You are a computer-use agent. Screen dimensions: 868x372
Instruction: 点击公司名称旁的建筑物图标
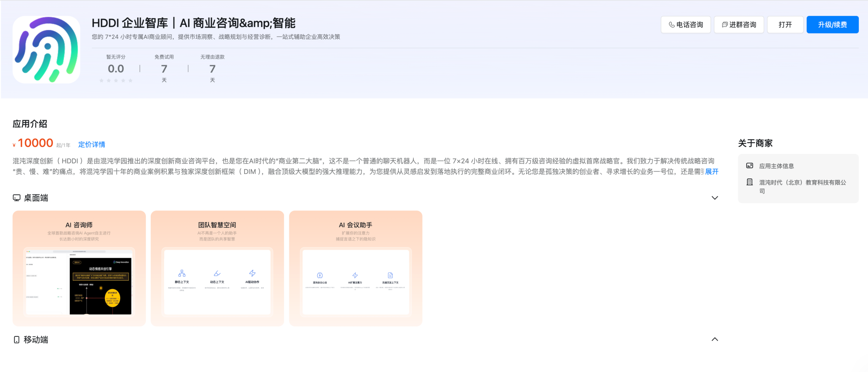(x=750, y=182)
